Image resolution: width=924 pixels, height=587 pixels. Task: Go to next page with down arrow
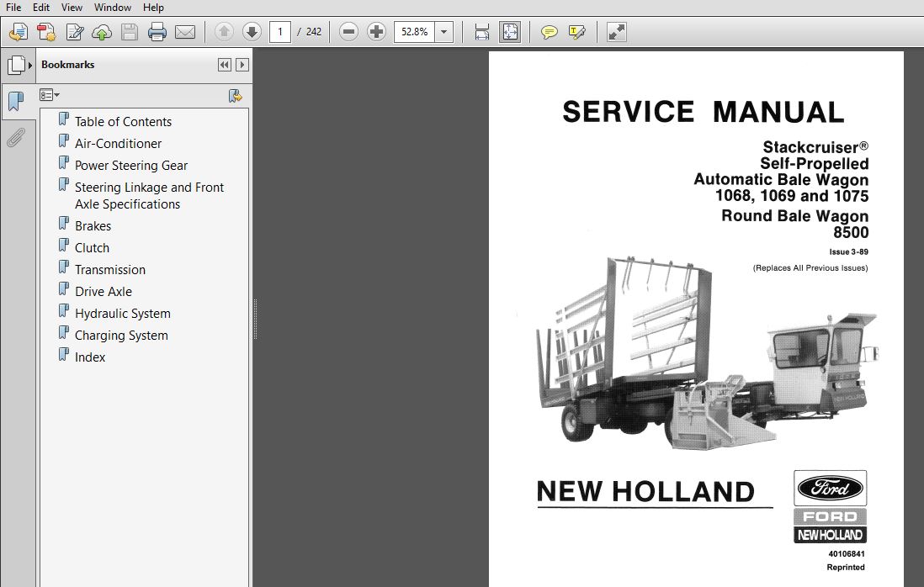(252, 32)
